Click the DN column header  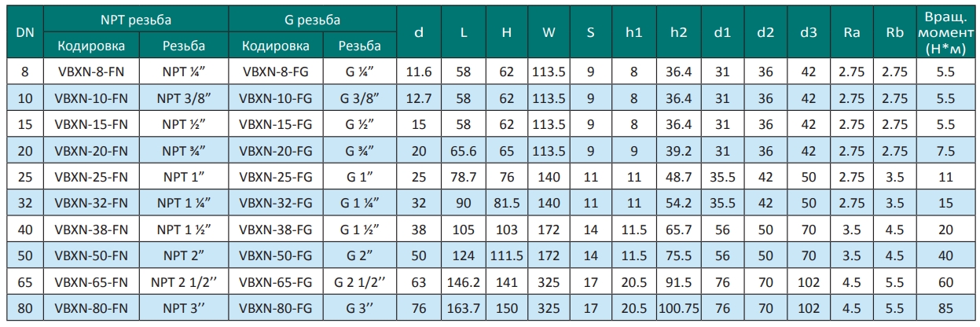24,32
